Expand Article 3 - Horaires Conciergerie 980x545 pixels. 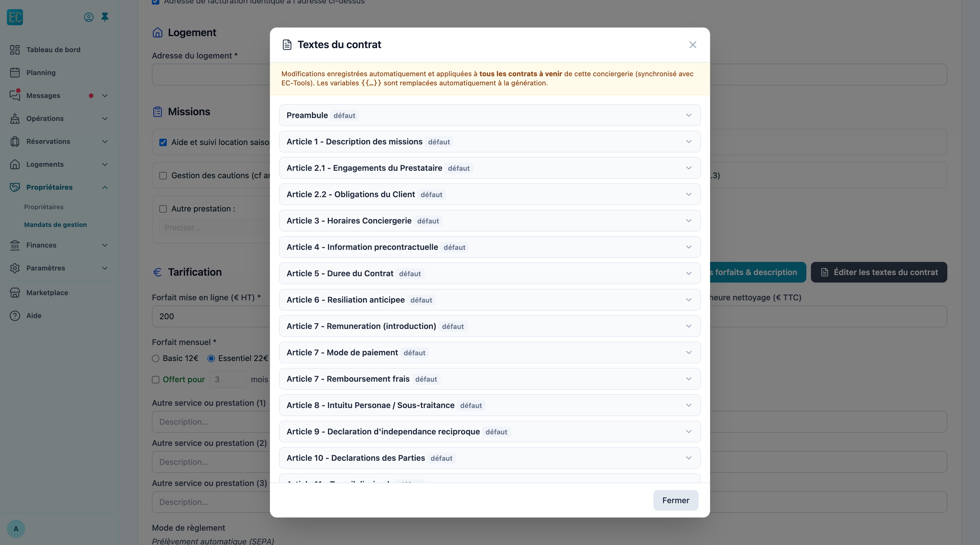pos(490,221)
